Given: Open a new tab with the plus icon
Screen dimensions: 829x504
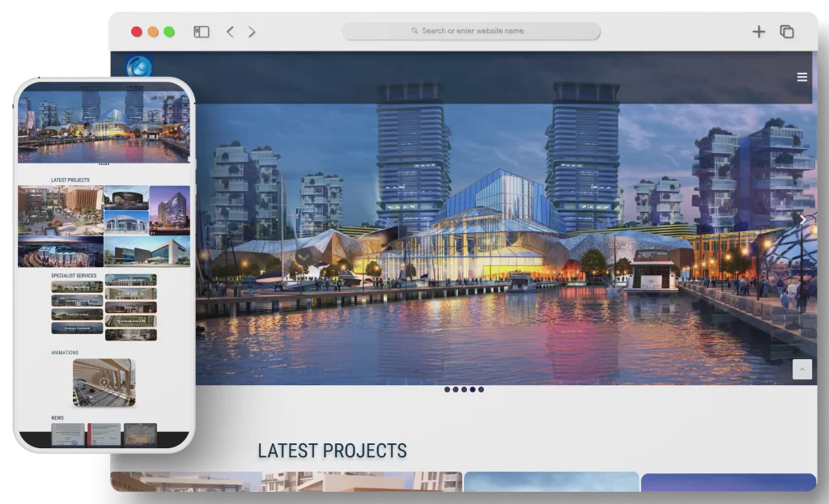Looking at the screenshot, I should [759, 32].
